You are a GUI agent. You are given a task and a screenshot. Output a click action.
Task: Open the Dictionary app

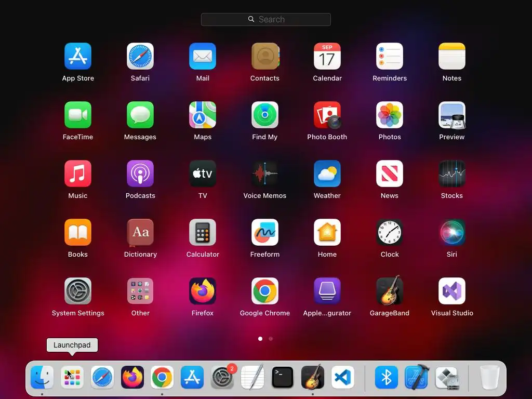[140, 232]
